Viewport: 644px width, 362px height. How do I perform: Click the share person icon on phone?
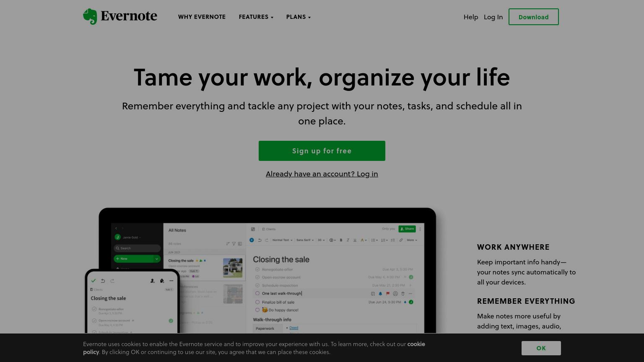[x=152, y=281]
